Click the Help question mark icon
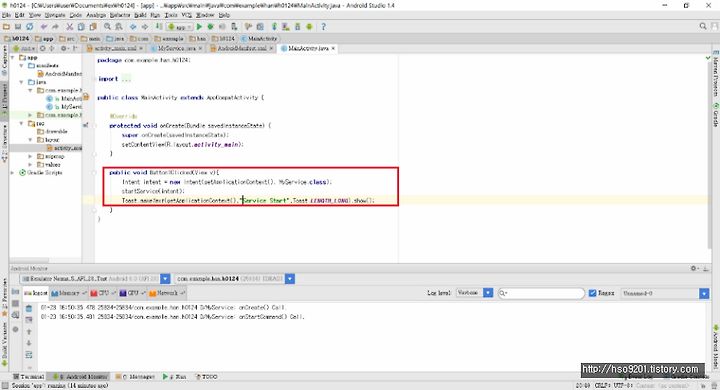 tap(323, 27)
